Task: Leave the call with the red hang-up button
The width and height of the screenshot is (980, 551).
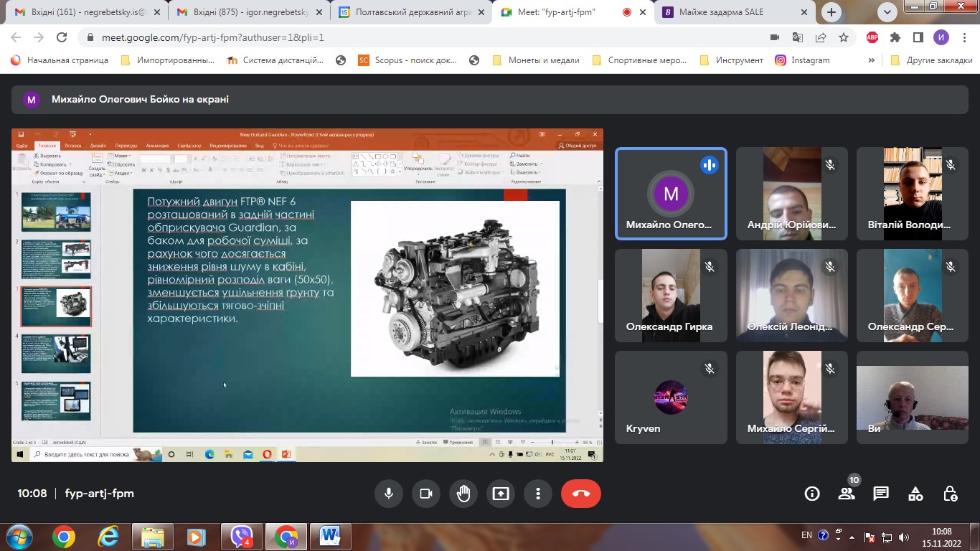Action: [581, 494]
